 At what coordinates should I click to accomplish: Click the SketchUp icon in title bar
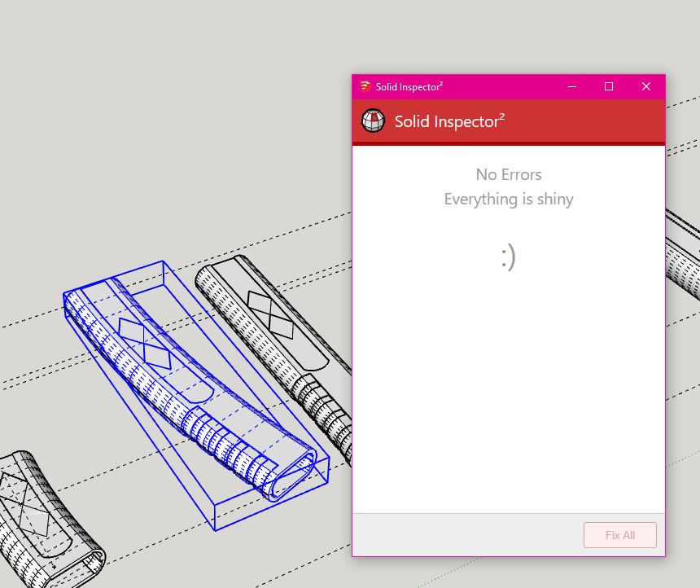pyautogui.click(x=365, y=86)
